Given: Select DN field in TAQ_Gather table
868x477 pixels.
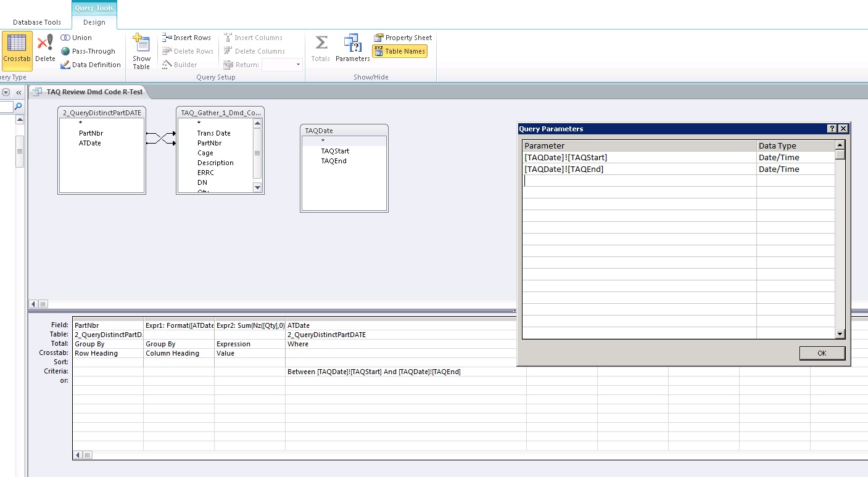Looking at the screenshot, I should tap(202, 182).
